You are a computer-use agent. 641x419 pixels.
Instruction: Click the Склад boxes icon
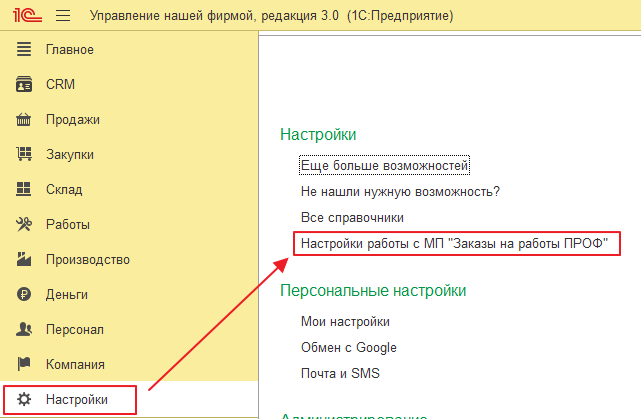pos(24,189)
